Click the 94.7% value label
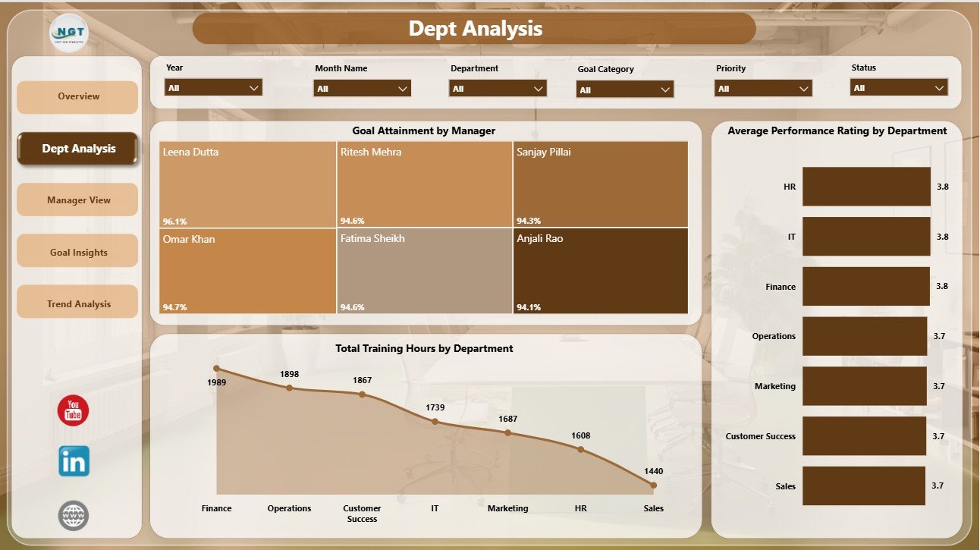 click(174, 307)
